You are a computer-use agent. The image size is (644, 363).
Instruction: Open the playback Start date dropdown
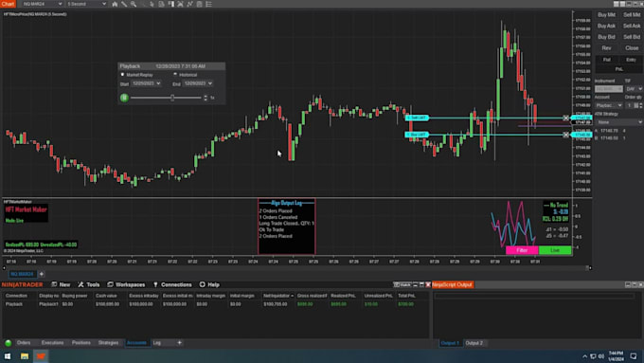[x=146, y=83]
